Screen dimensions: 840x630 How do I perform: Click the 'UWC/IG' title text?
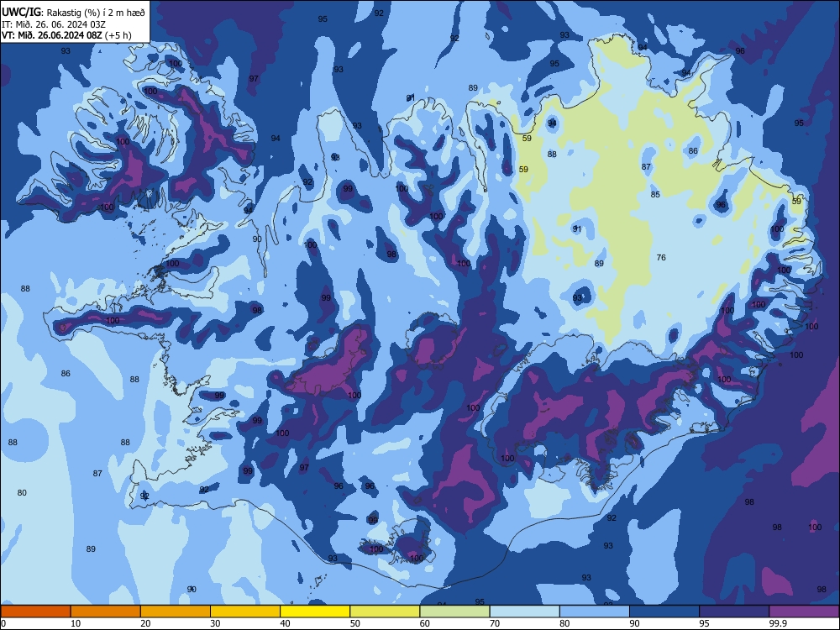pyautogui.click(x=21, y=12)
